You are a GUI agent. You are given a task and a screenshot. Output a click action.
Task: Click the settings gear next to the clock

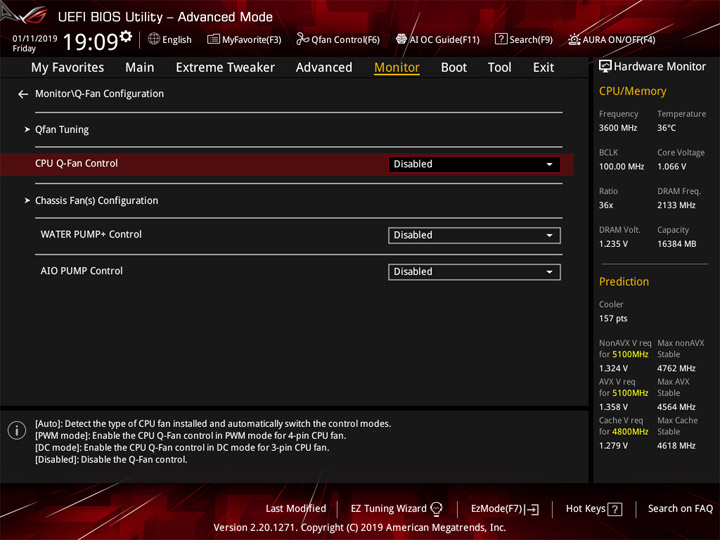click(126, 36)
